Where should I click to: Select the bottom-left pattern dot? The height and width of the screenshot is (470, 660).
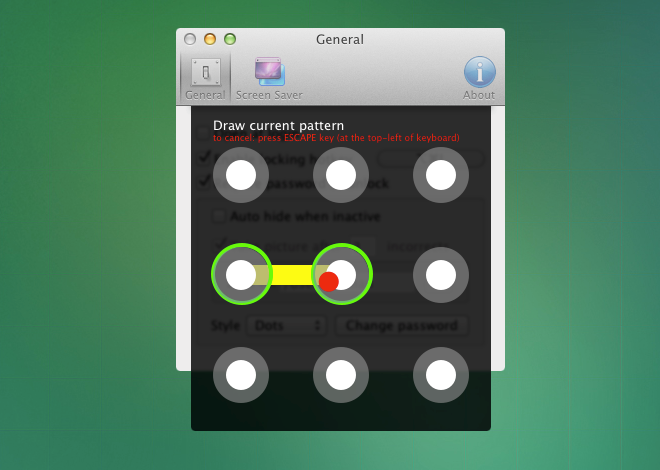[241, 375]
